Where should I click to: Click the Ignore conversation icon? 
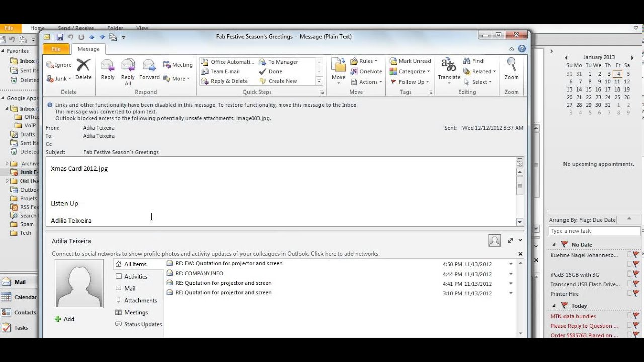click(50, 65)
